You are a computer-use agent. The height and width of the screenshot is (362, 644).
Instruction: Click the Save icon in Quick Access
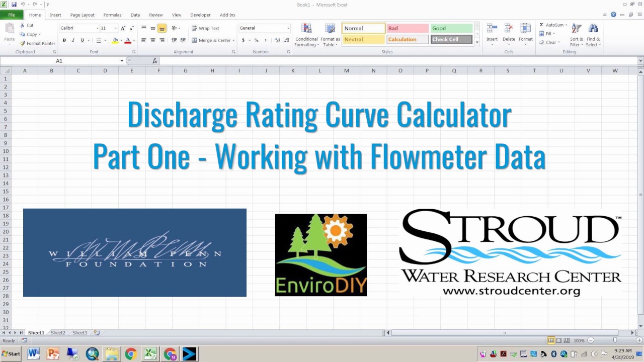point(14,4)
